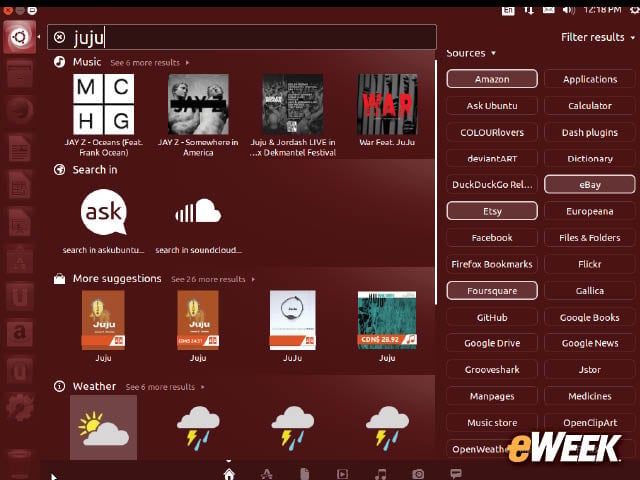Select the Home lens at bottom bar
Screen dimensions: 640x480
(x=229, y=474)
